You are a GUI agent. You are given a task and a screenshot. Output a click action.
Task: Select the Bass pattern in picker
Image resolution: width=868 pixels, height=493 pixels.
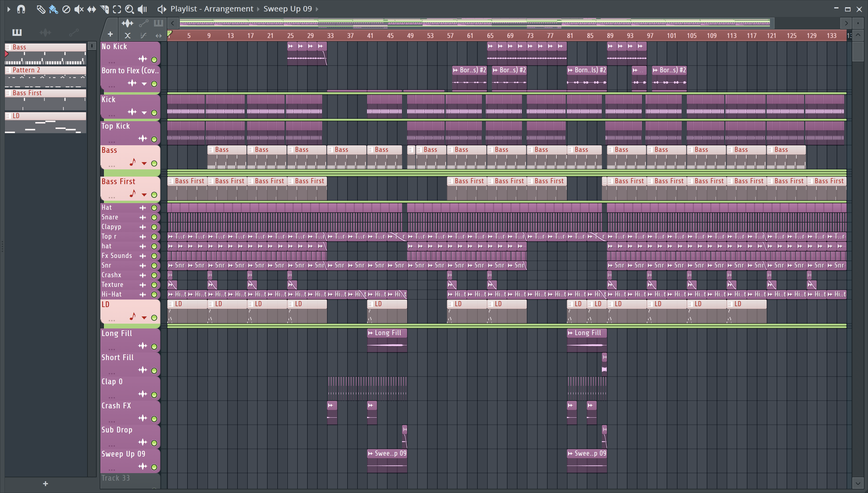coord(46,54)
